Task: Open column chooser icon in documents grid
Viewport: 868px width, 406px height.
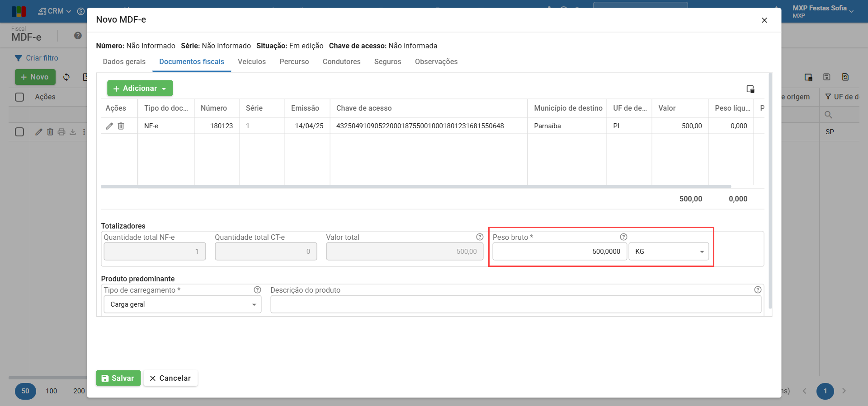Action: [x=750, y=89]
